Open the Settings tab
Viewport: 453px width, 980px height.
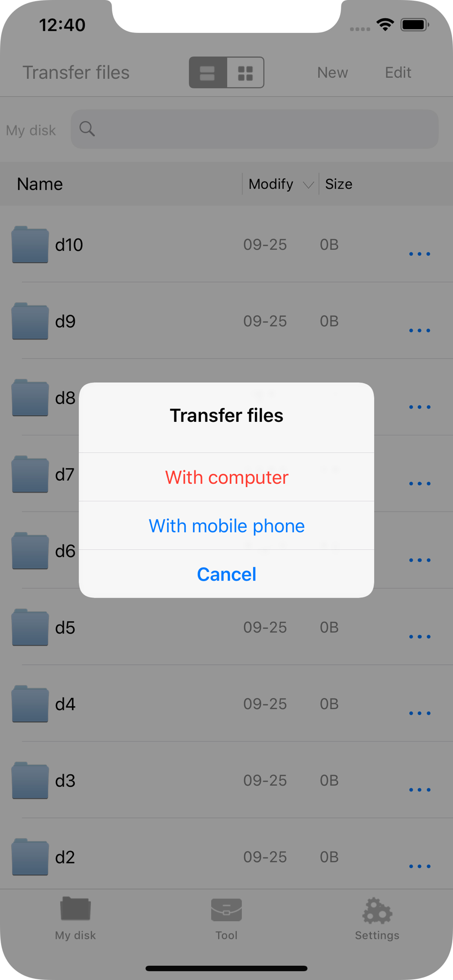point(377,919)
